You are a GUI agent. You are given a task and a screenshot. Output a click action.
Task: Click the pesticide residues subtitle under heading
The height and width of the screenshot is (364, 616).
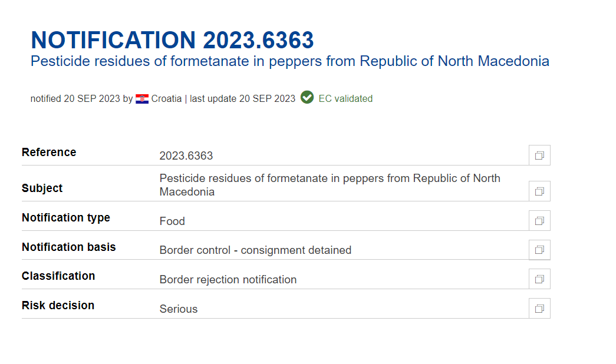pyautogui.click(x=290, y=61)
